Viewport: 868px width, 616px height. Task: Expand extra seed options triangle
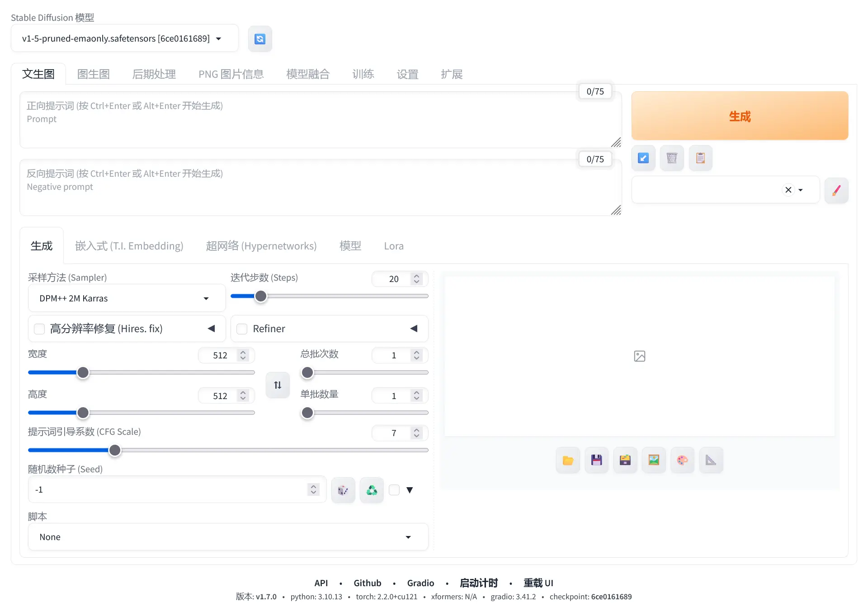(x=410, y=490)
